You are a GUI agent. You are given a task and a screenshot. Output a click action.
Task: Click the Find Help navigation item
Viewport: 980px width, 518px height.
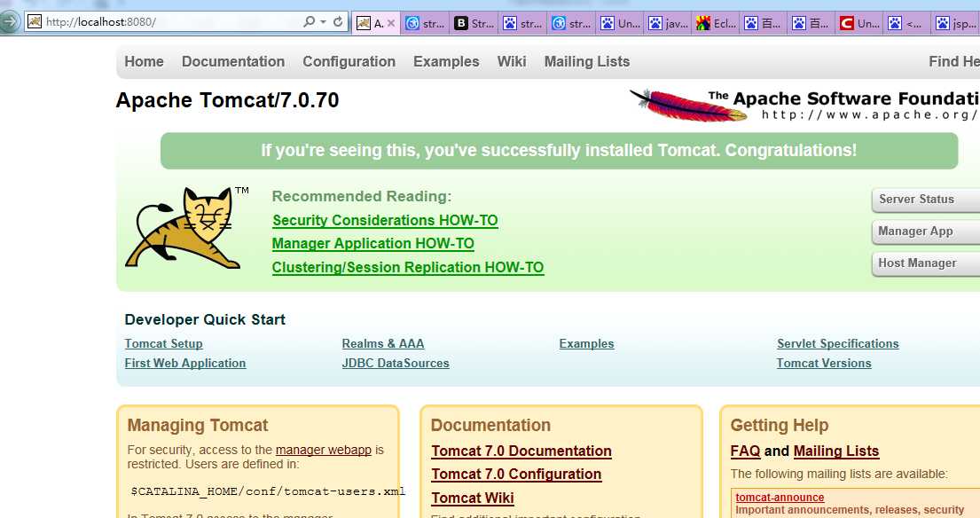[x=953, y=61]
